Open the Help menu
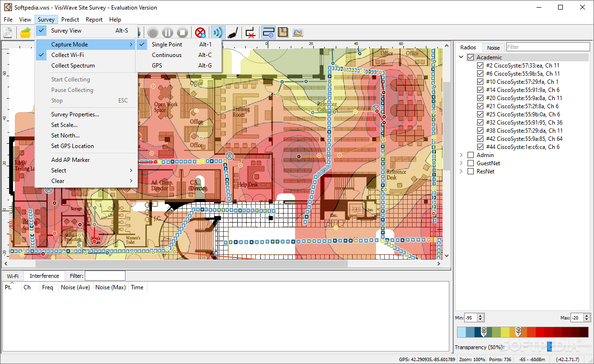This screenshot has width=594, height=364. (x=115, y=20)
